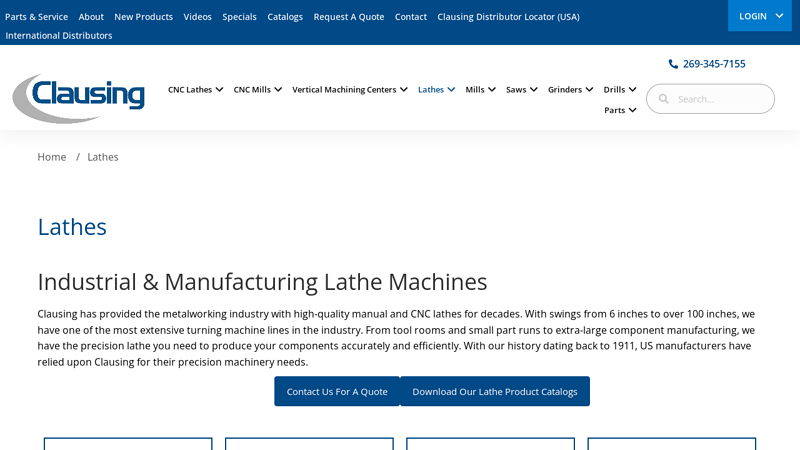The image size is (800, 450).
Task: Expand the Lathes menu chevron
Action: point(451,89)
